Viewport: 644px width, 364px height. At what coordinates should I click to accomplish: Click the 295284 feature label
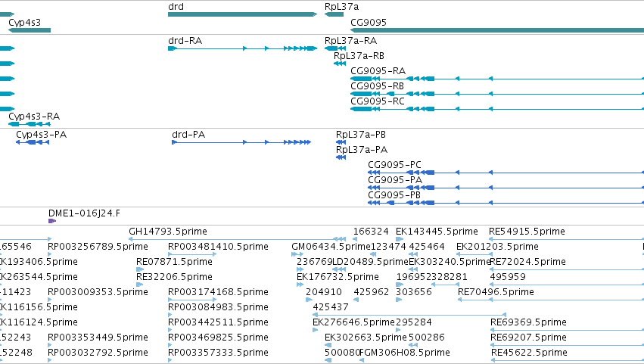pyautogui.click(x=414, y=323)
